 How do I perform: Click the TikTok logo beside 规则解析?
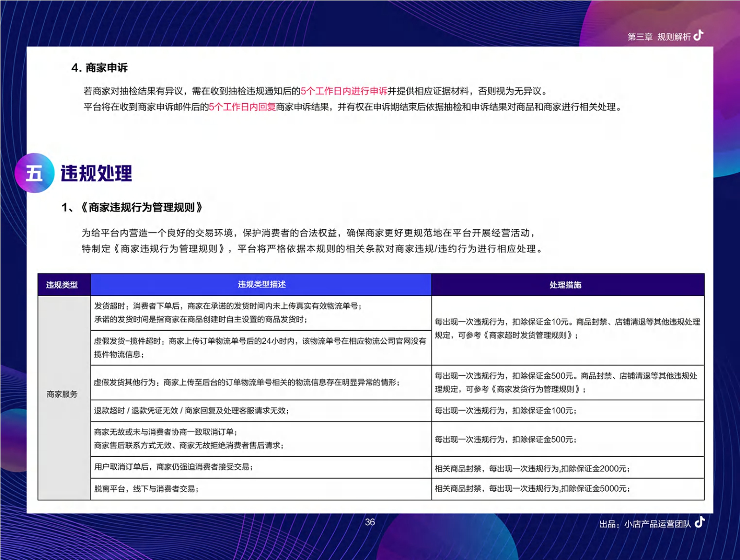click(698, 36)
